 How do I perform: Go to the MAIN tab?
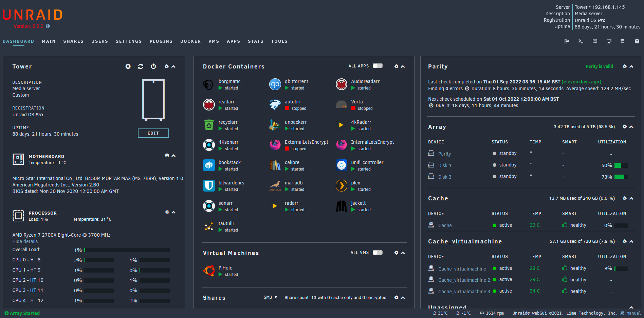[x=49, y=41]
